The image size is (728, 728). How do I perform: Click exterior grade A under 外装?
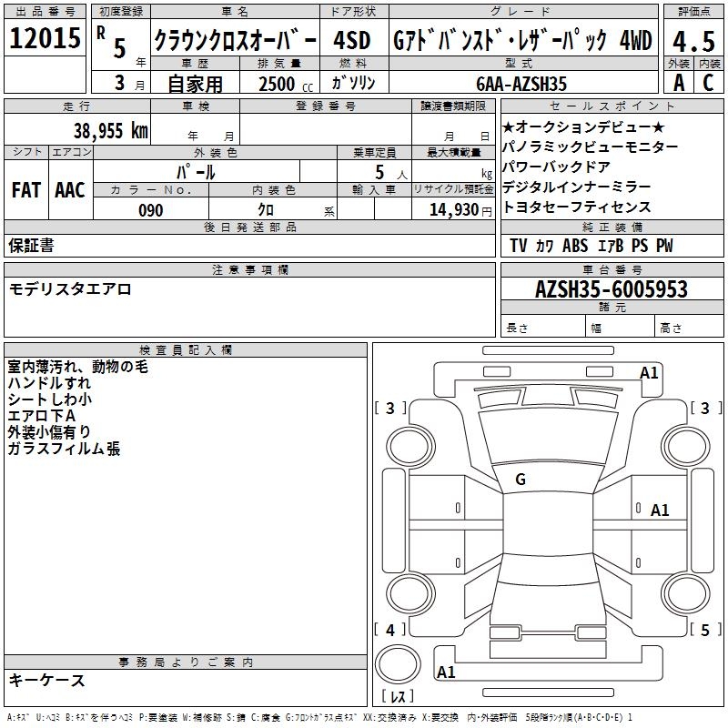tap(679, 83)
